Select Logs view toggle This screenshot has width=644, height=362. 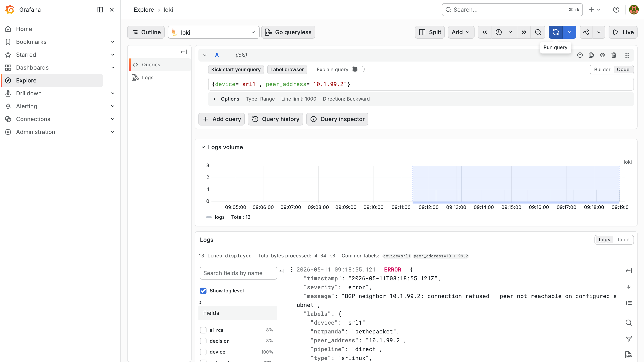tap(604, 240)
